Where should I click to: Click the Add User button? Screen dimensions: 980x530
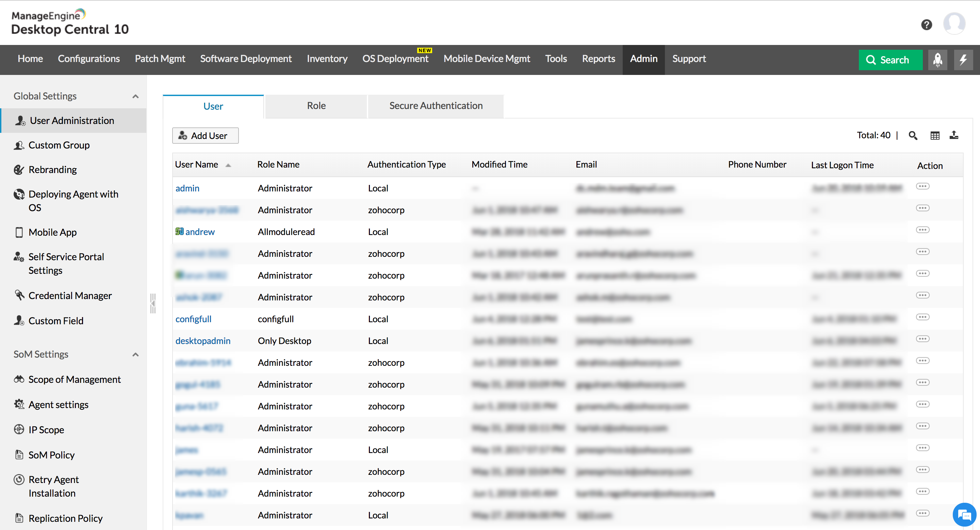click(x=206, y=136)
